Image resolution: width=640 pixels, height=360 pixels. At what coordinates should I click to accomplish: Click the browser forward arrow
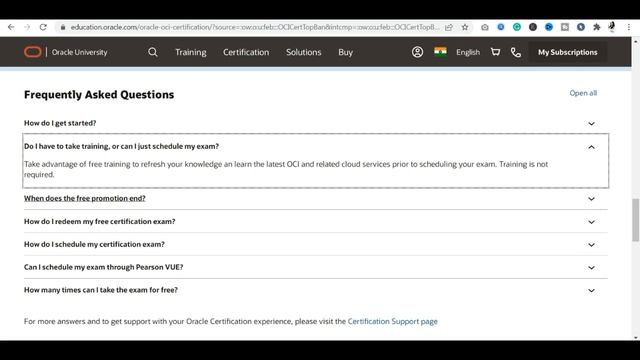pos(27,27)
